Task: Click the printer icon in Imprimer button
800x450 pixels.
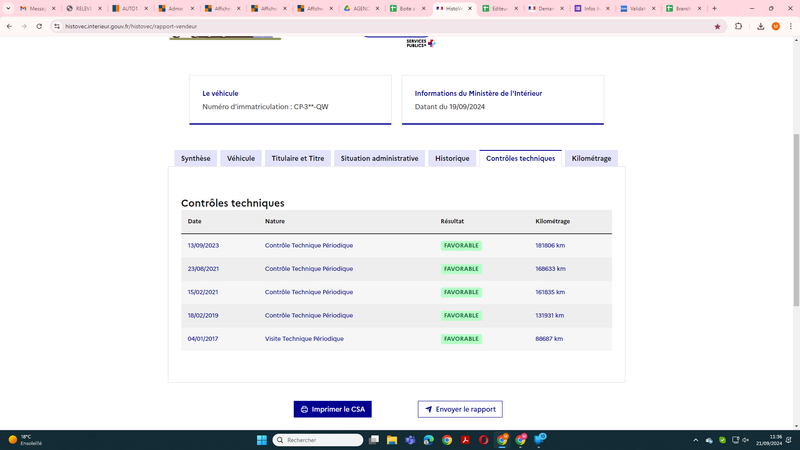Action: point(305,409)
